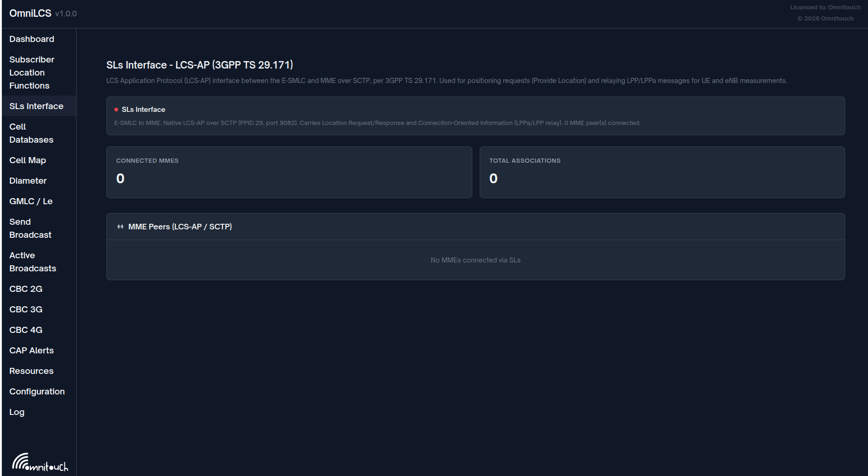Image resolution: width=868 pixels, height=476 pixels.
Task: Open the Dashboard page
Action: 31,39
